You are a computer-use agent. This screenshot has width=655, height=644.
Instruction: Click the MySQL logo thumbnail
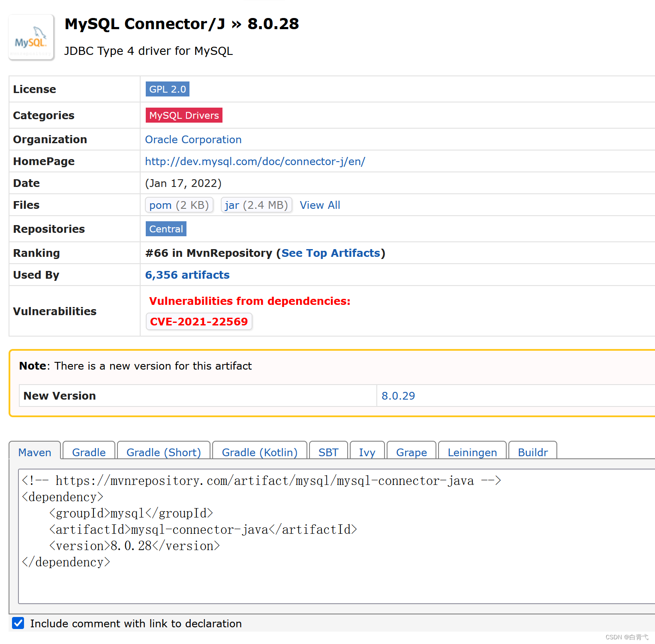point(31,37)
